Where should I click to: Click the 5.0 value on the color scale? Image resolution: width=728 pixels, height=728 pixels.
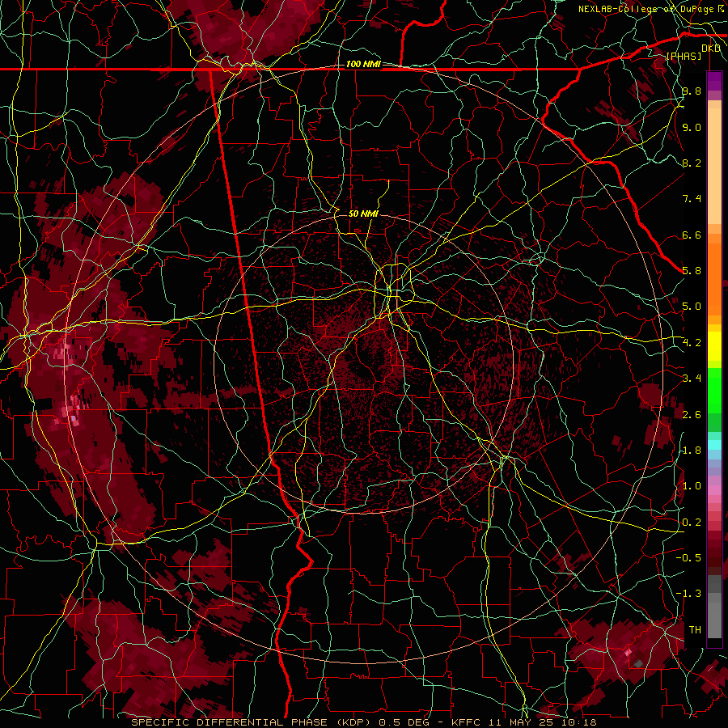[x=692, y=307]
